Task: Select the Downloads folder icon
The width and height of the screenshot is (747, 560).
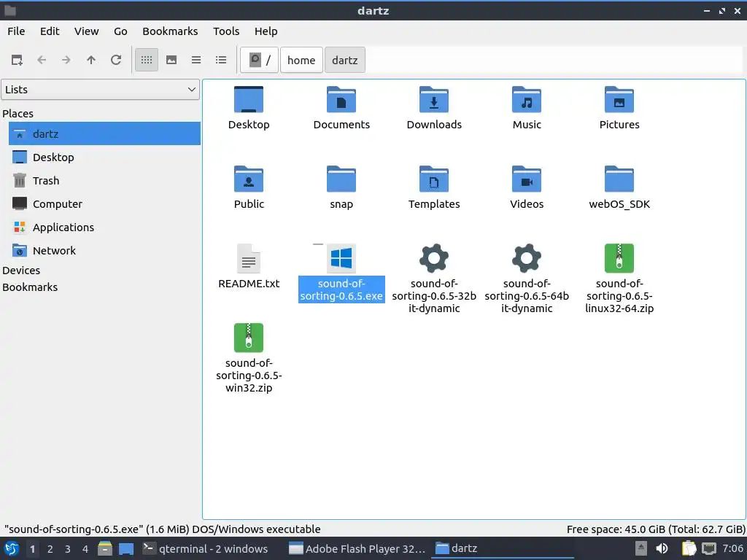Action: pos(434,108)
